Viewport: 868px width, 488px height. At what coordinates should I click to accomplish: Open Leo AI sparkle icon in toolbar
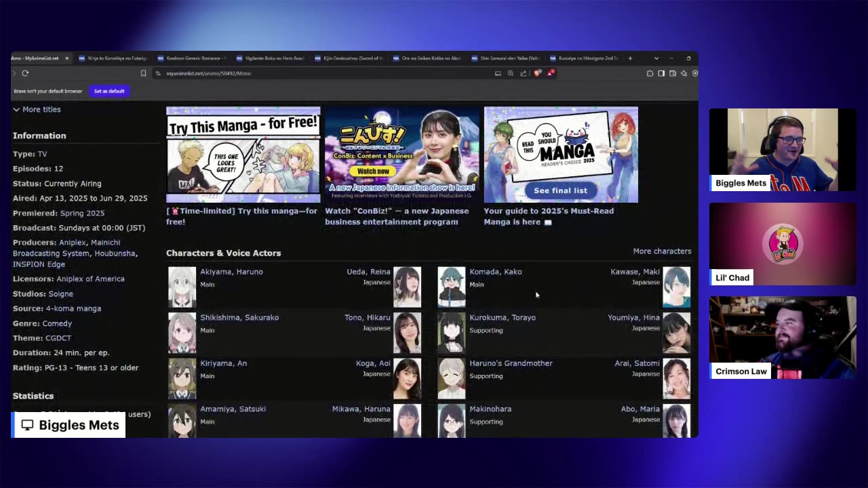[x=684, y=73]
